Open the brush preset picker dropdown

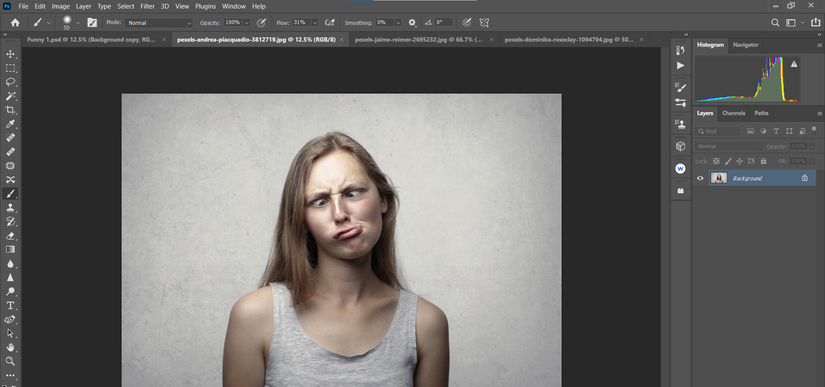(78, 23)
